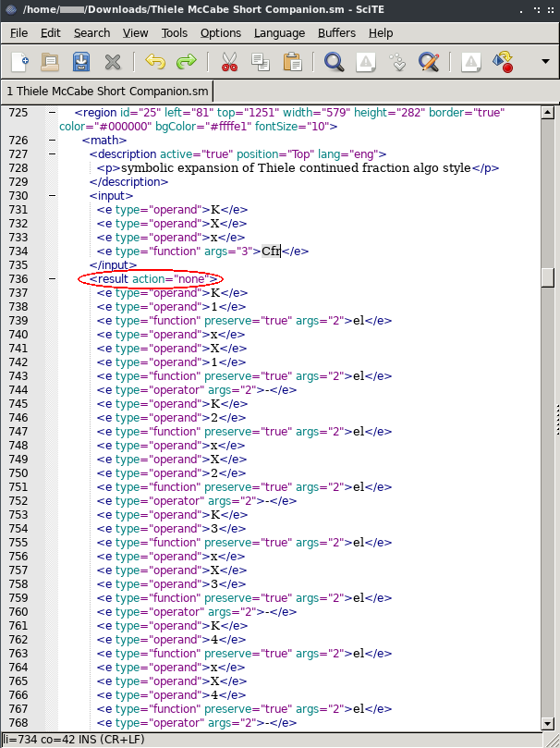Select the Thiele McCabe Short Companion.sm tab
Image resolution: width=560 pixels, height=748 pixels.
pyautogui.click(x=106, y=92)
